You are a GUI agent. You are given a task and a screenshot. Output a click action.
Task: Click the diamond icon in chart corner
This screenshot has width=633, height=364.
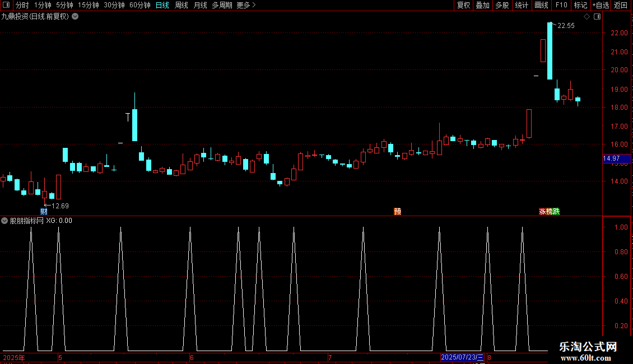[587, 17]
